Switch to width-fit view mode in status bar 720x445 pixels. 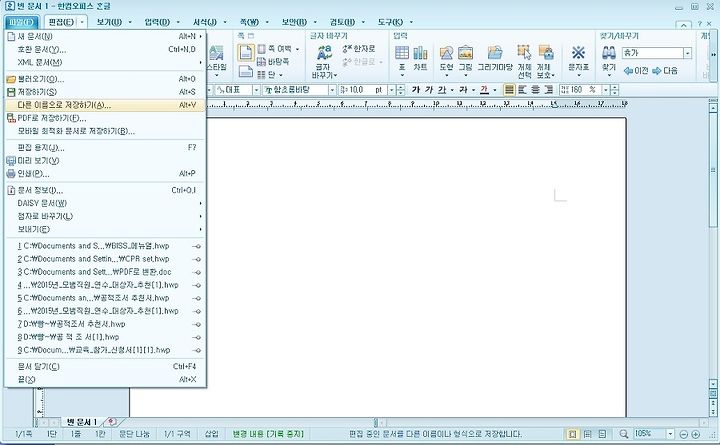coord(587,434)
